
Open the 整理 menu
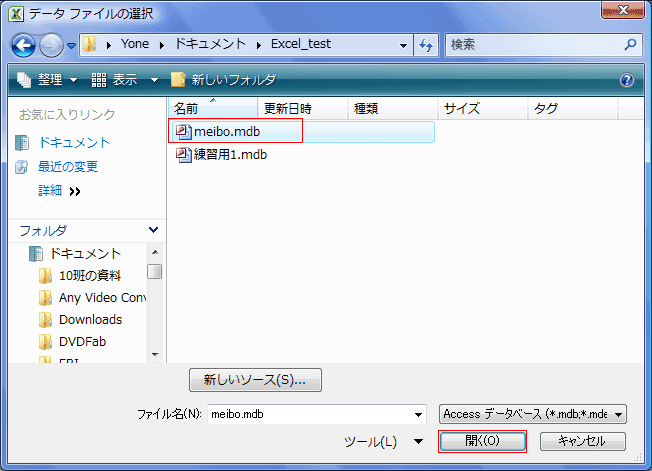pos(47,79)
